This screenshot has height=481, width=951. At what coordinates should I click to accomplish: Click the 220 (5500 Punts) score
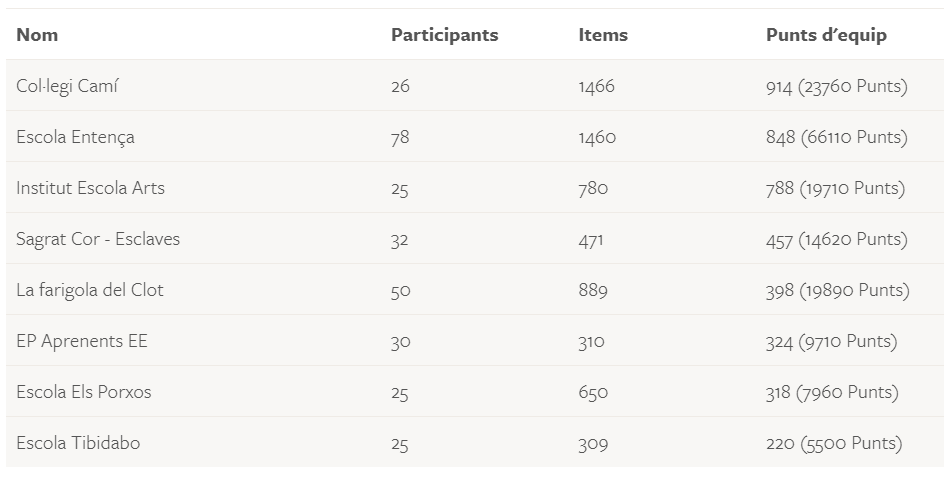tap(833, 443)
